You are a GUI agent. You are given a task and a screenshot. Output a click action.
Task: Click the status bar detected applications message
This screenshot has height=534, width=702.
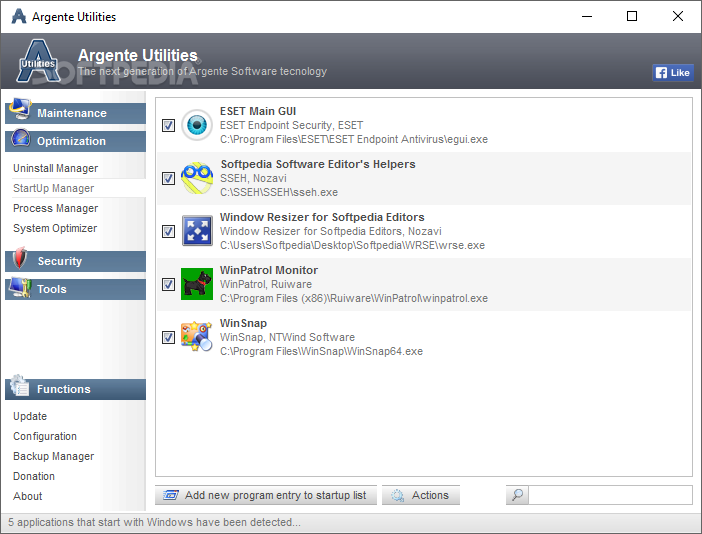pos(154,522)
